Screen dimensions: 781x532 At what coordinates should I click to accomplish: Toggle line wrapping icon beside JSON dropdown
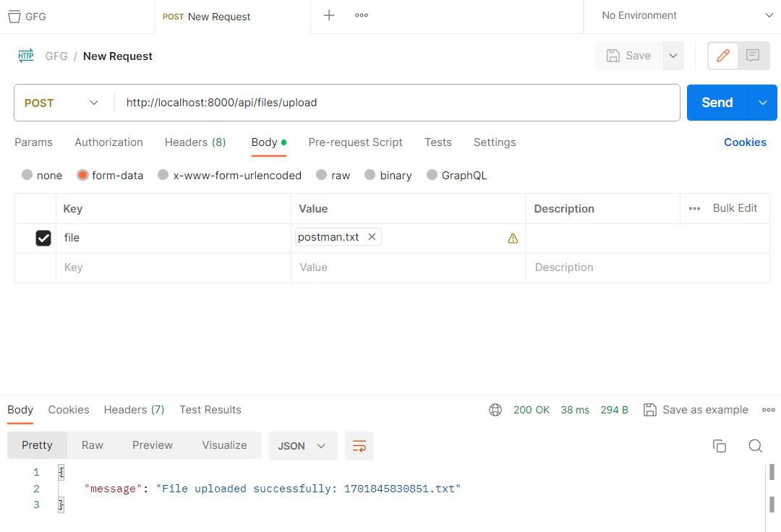pos(359,446)
